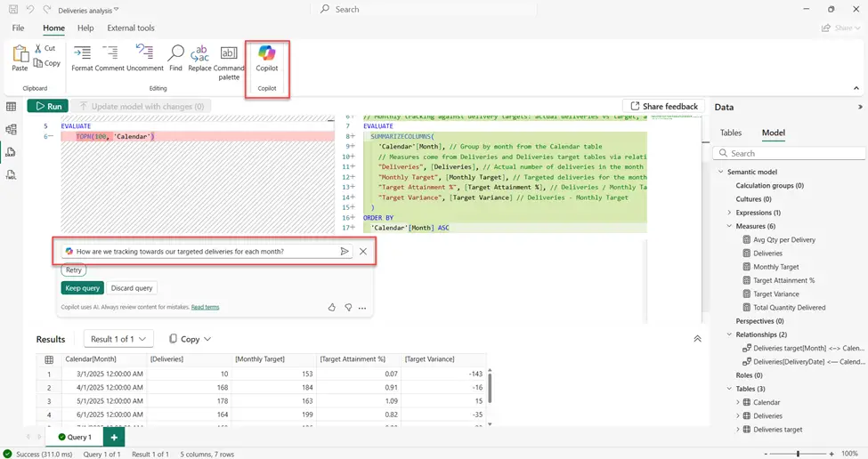Expand the Calendar table node
The image size is (868, 459).
(738, 402)
